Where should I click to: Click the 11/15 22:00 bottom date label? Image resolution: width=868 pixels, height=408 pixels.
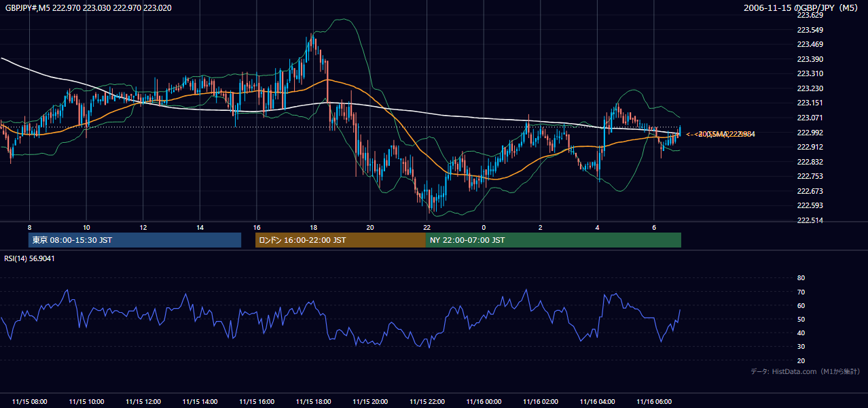(x=427, y=402)
